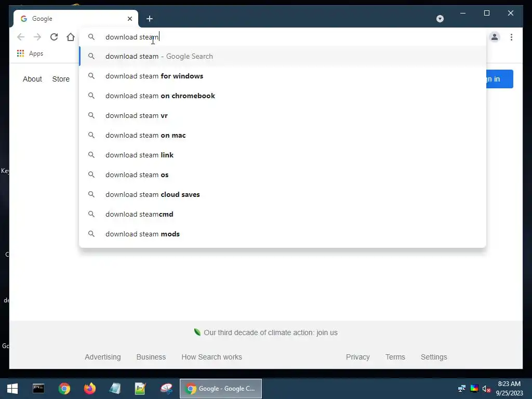Open the taskbar clock and date

(509, 389)
